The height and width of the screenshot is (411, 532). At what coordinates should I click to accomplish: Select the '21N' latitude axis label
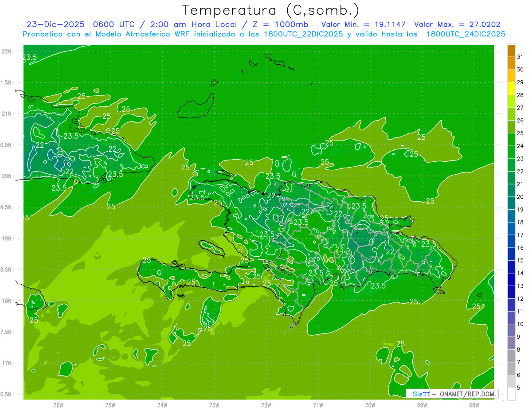coord(7,114)
